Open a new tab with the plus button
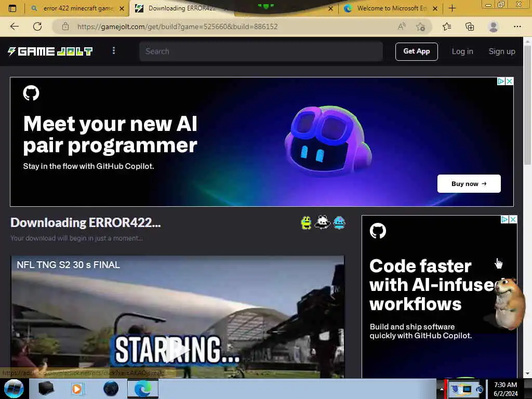 453,8
